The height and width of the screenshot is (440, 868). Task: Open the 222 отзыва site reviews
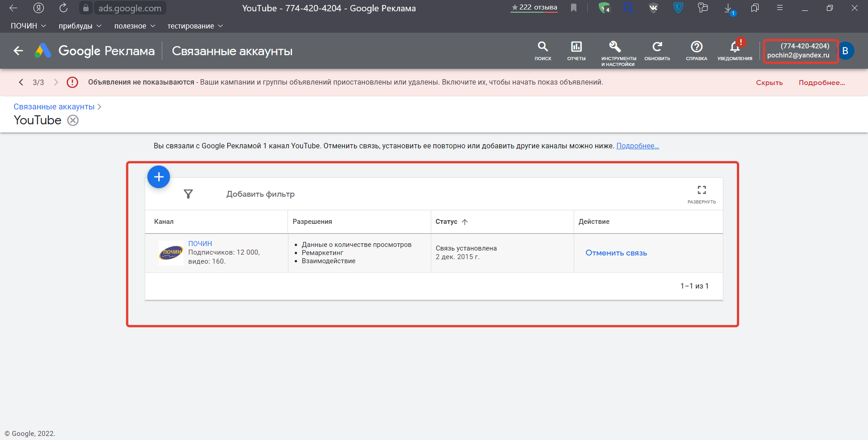pyautogui.click(x=534, y=8)
